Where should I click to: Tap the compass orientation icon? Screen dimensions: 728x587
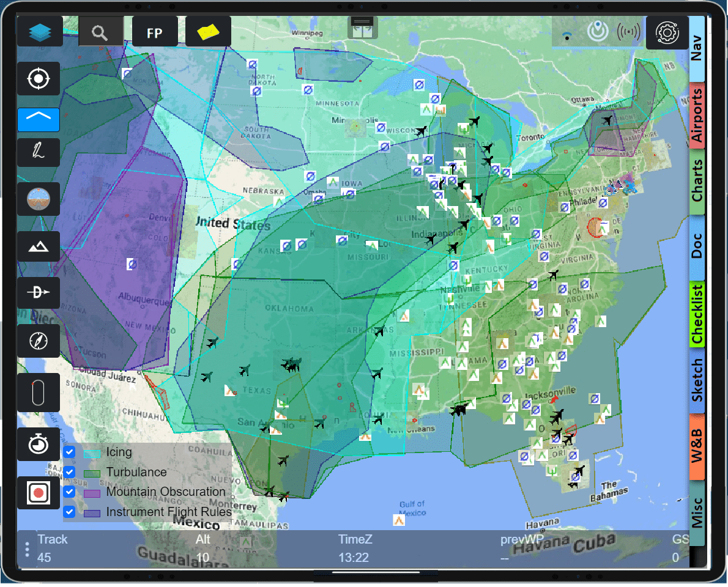pos(39,341)
